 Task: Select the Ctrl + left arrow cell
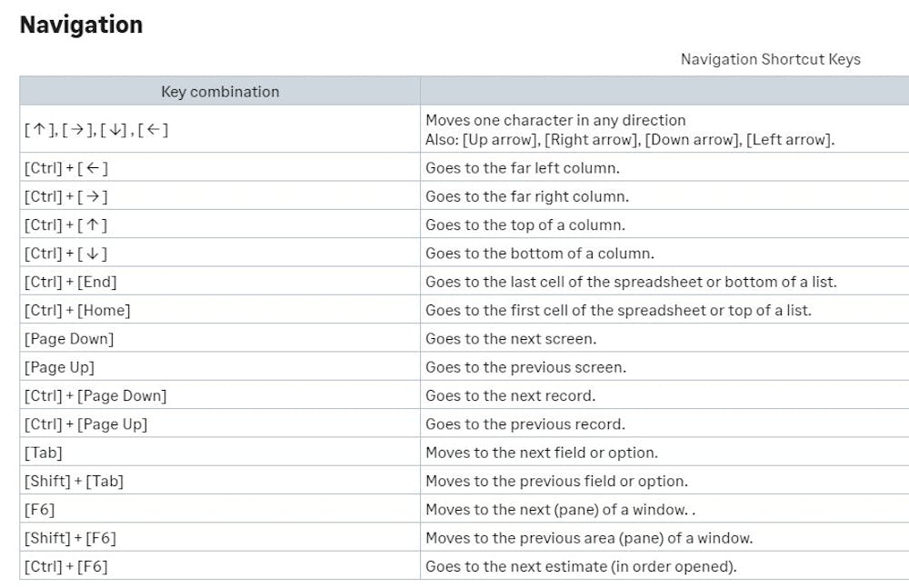pos(66,168)
